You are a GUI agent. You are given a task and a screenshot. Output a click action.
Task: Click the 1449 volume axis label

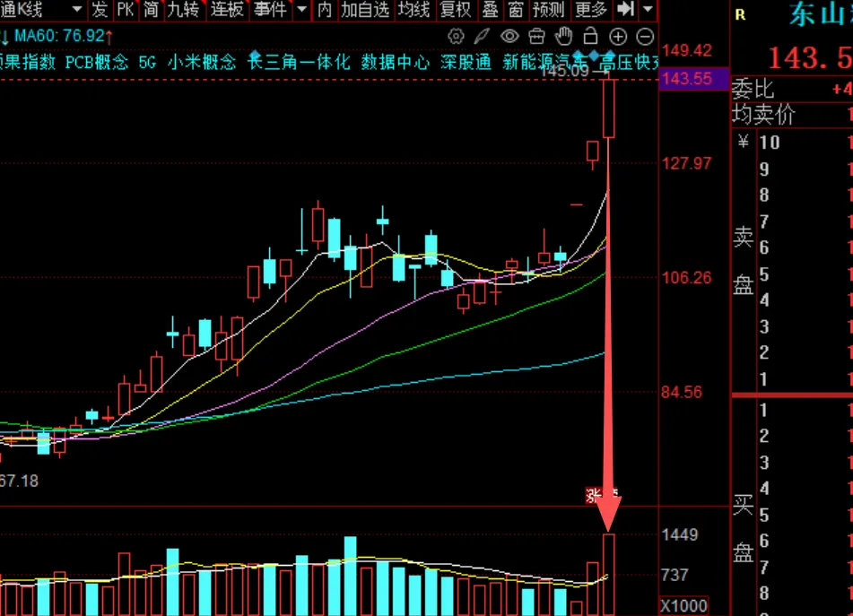point(680,535)
